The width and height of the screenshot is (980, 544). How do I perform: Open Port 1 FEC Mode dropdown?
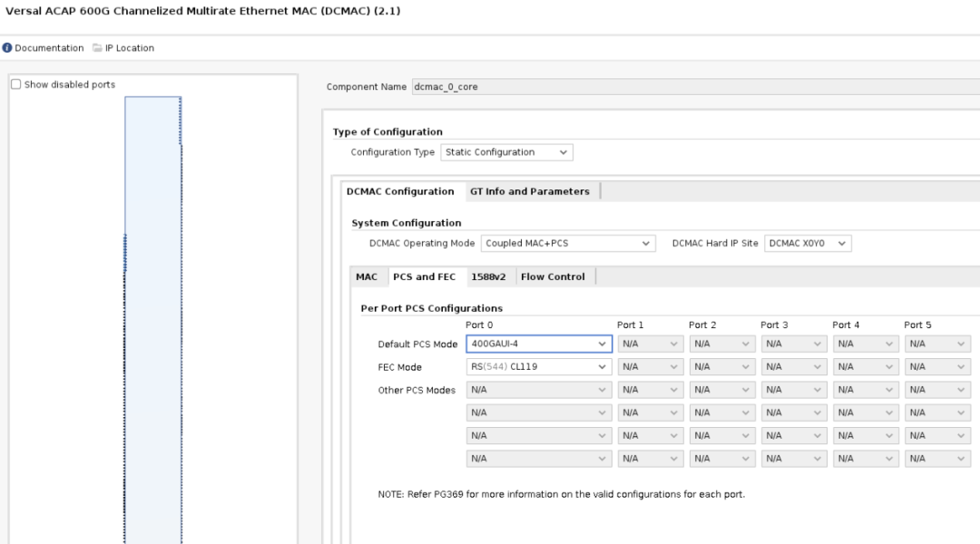(x=651, y=367)
